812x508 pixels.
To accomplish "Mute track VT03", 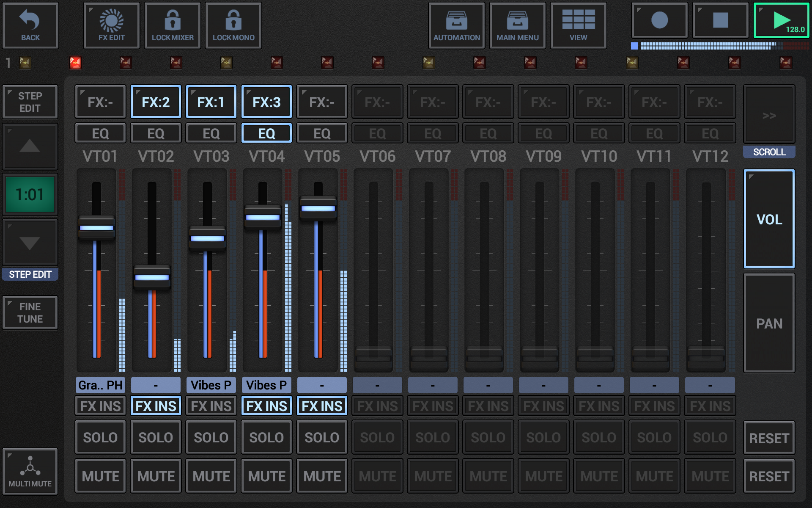I will (x=211, y=475).
